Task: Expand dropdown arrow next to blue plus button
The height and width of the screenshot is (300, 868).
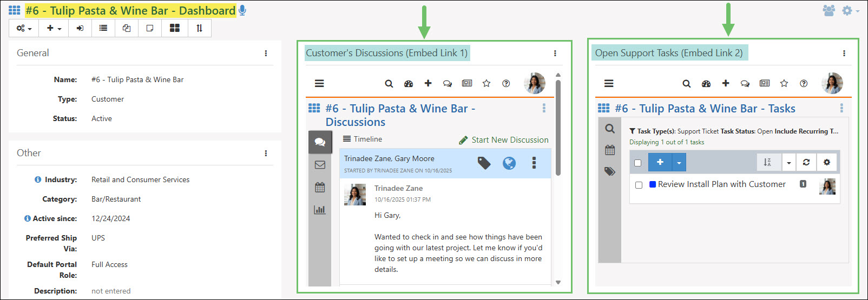Action: click(x=679, y=162)
